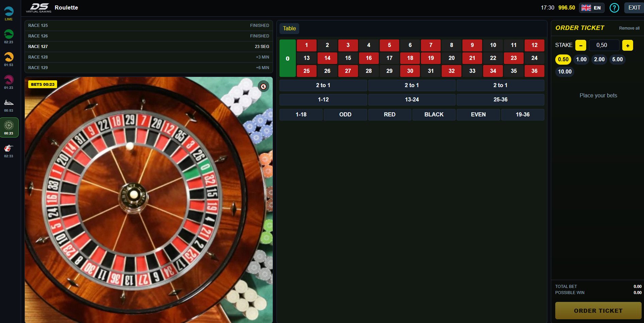Bet on black number 2
Image resolution: width=644 pixels, height=323 pixels.
[327, 45]
